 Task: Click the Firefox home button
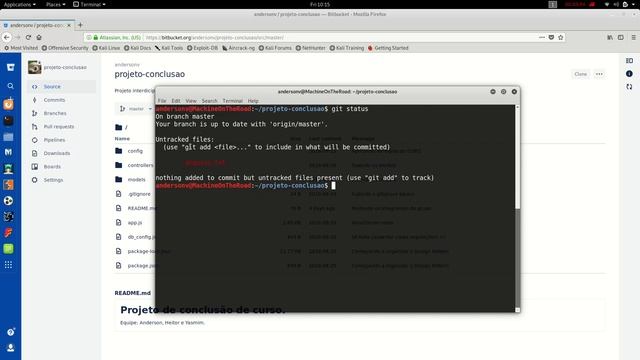coord(39,37)
